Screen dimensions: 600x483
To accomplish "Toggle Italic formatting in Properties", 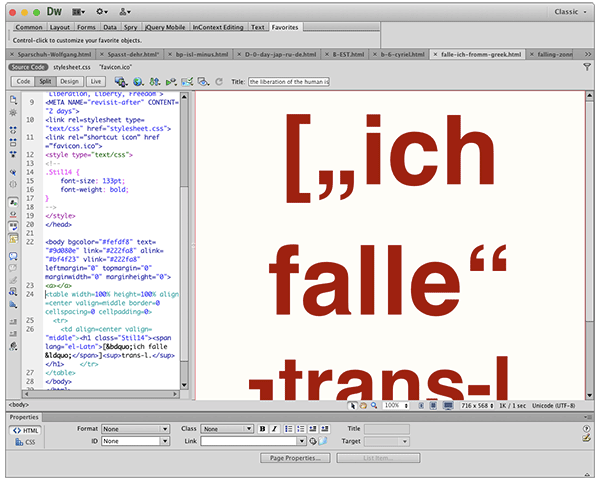I will (x=274, y=429).
